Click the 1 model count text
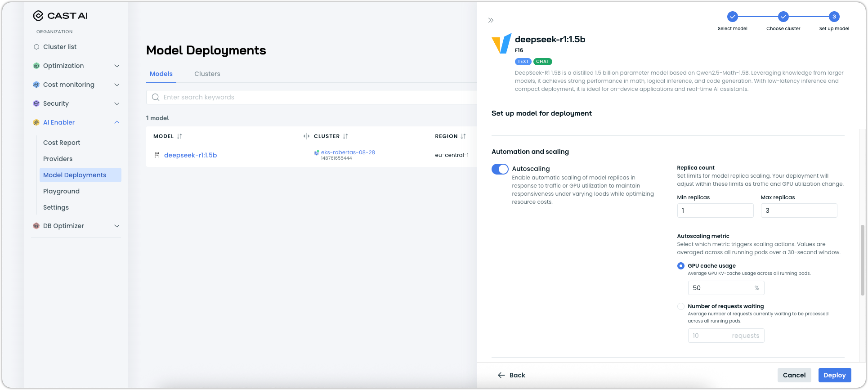 tap(157, 118)
